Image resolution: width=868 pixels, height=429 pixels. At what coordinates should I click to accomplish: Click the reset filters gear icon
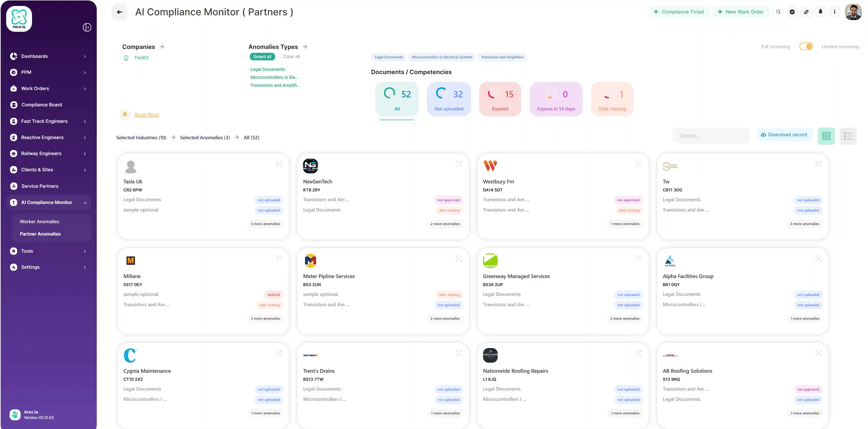[x=125, y=115]
